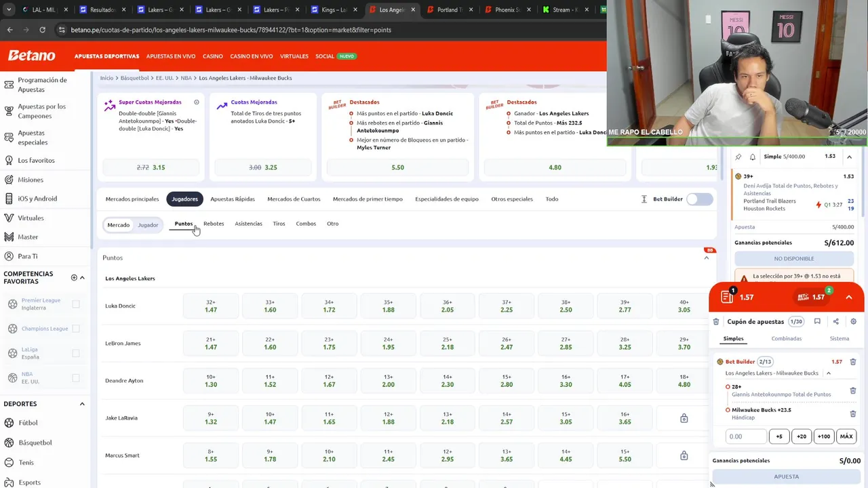Open Master sidebar icon
The width and height of the screenshot is (868, 488).
tap(9, 237)
